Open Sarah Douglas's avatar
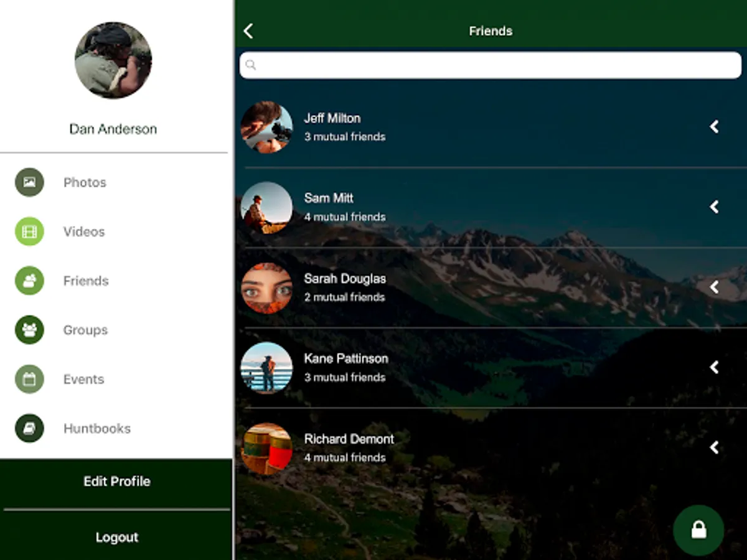747x560 pixels. pos(266,287)
